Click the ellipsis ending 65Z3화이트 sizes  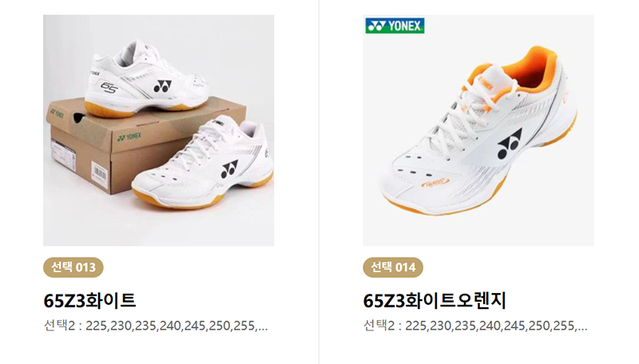point(264,328)
